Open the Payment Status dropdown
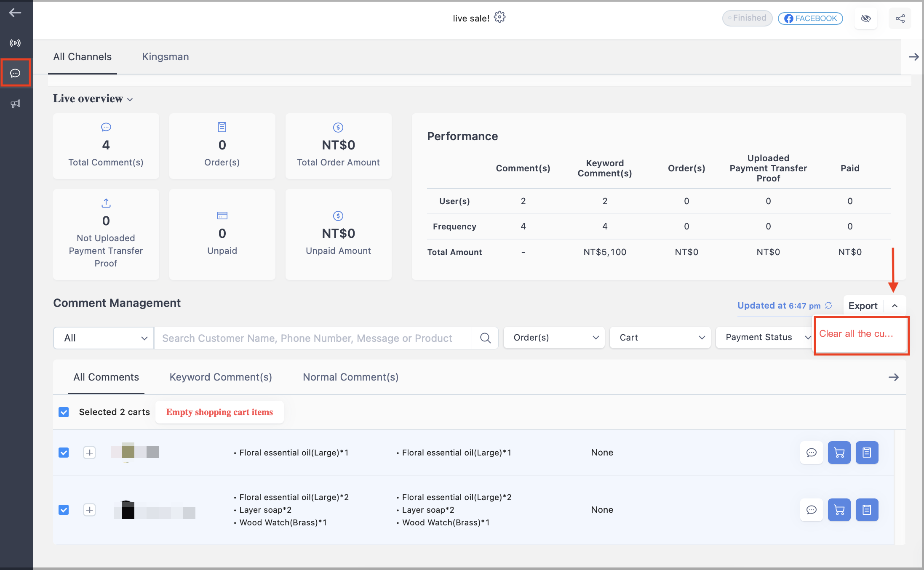Image resolution: width=924 pixels, height=570 pixels. (764, 338)
